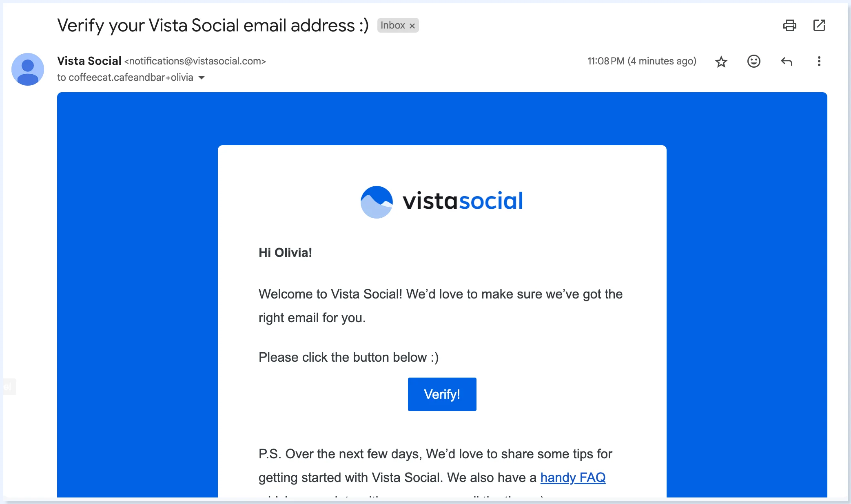
Task: Click the notifications@vistasocial.com address
Action: click(195, 61)
